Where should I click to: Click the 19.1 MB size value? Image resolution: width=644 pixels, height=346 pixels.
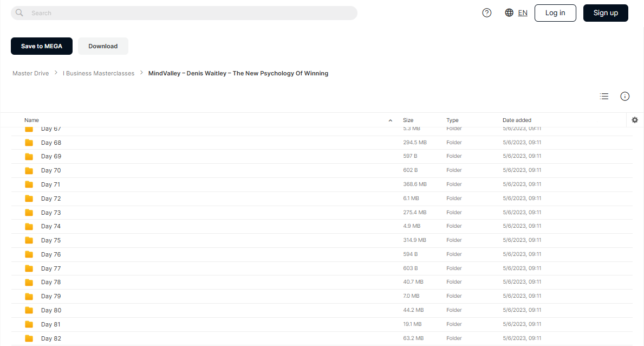pos(412,324)
